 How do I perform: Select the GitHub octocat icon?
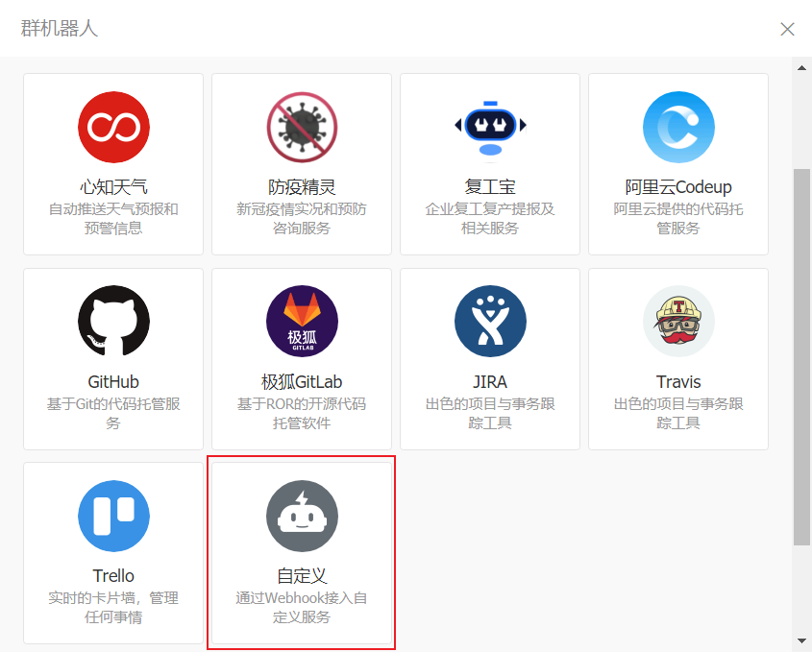pos(113,322)
